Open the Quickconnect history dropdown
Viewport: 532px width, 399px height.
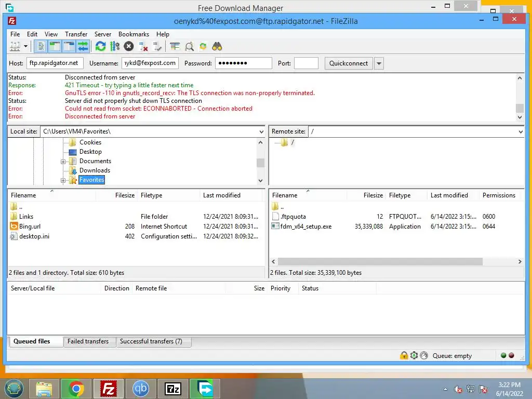click(379, 63)
